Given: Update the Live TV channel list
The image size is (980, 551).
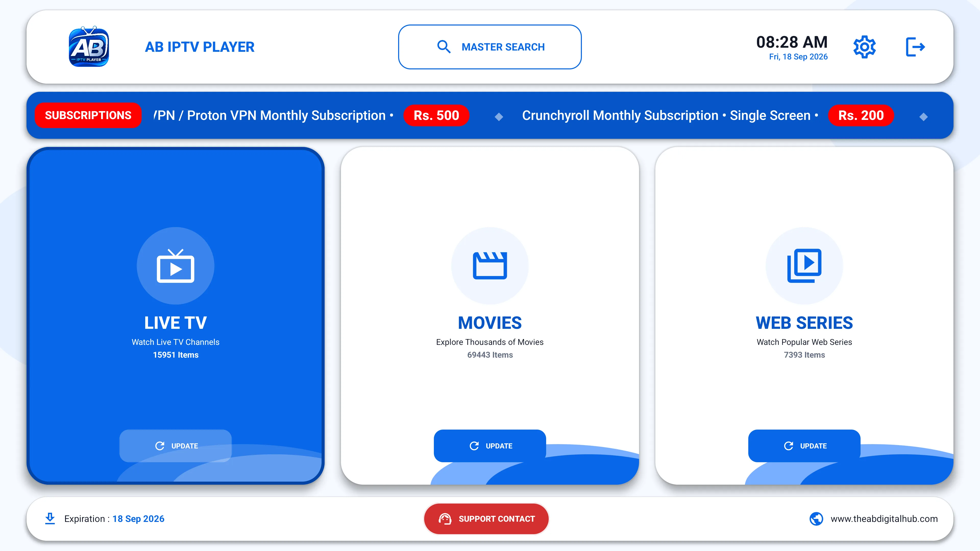Looking at the screenshot, I should click(x=175, y=446).
